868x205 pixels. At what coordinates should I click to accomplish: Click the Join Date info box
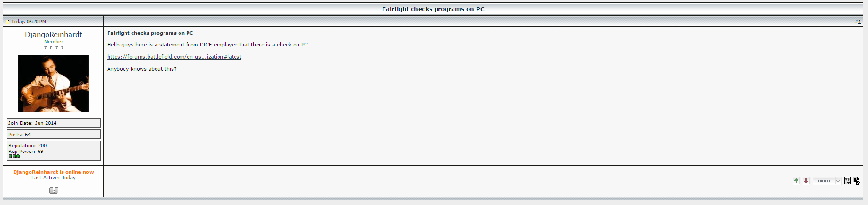tap(54, 123)
